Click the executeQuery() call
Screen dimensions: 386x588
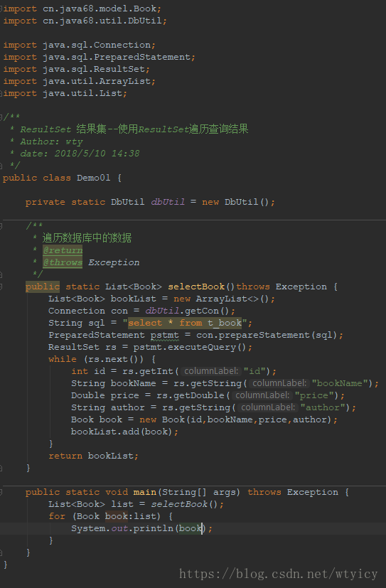point(208,347)
